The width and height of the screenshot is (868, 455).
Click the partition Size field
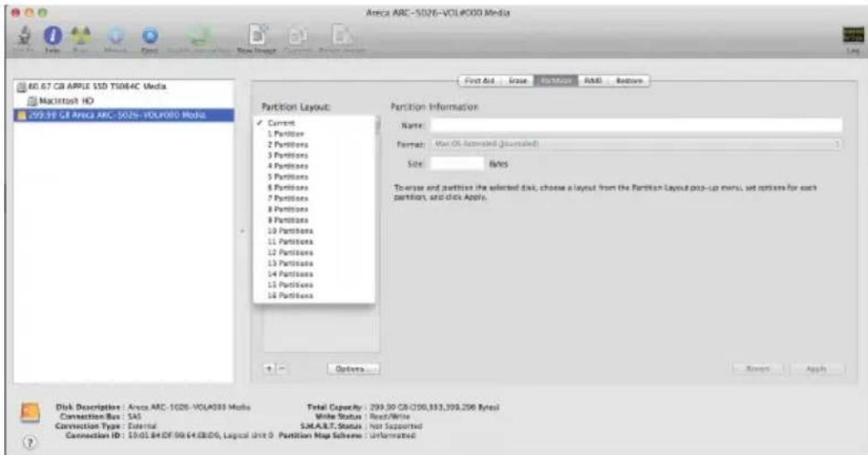pyautogui.click(x=457, y=164)
